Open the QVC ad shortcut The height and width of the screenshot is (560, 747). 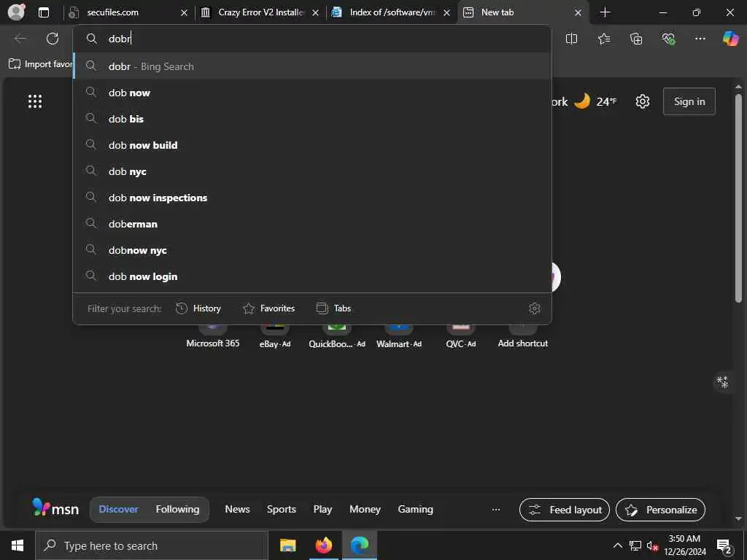click(x=461, y=336)
